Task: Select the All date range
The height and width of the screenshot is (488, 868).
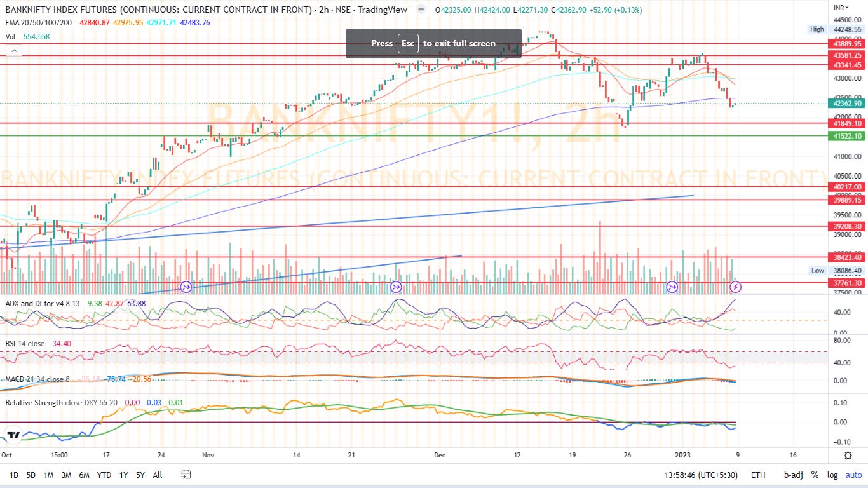Action: [158, 475]
